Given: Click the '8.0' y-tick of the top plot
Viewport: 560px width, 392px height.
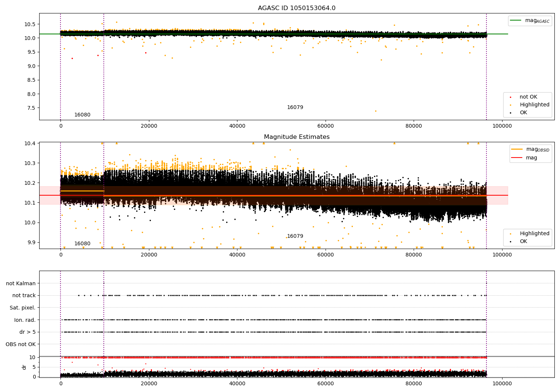Looking at the screenshot, I should point(31,94).
